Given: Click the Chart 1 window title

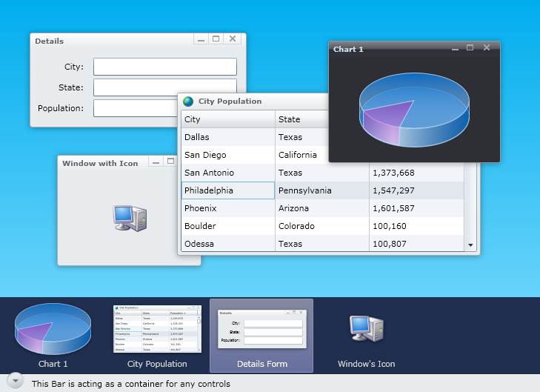Looking at the screenshot, I should pos(348,49).
